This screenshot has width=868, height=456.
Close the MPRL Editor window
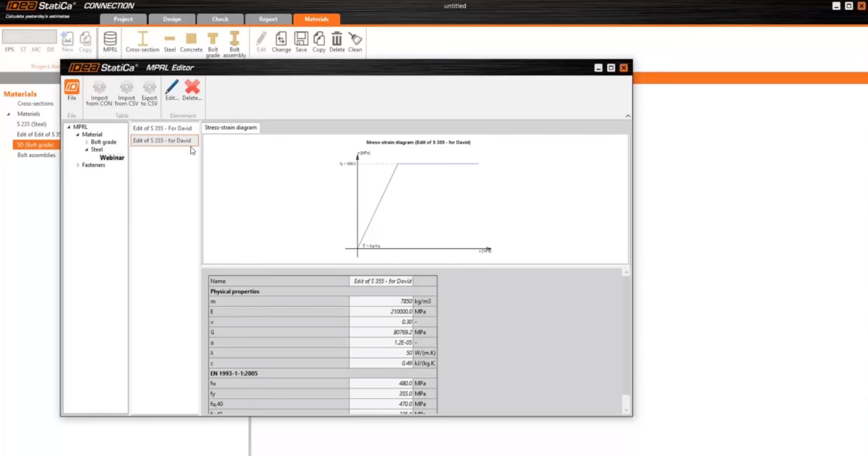(x=624, y=67)
